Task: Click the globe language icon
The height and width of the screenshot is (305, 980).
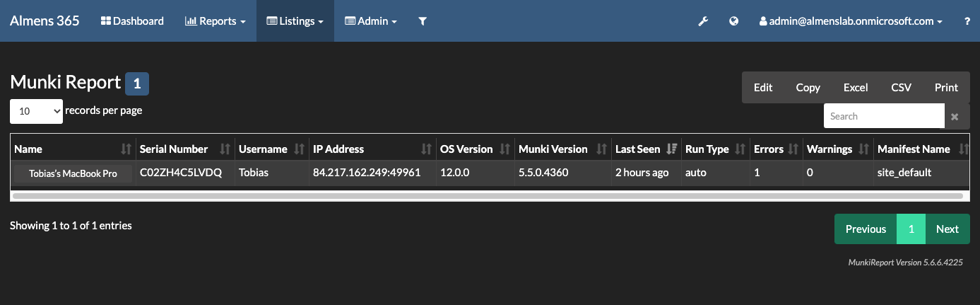Action: [x=734, y=21]
